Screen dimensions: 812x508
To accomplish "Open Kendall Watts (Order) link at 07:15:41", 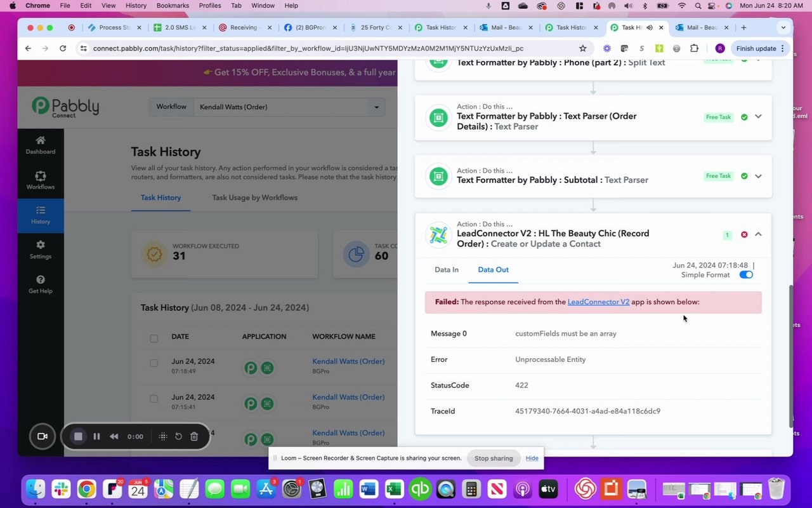I will pyautogui.click(x=348, y=397).
